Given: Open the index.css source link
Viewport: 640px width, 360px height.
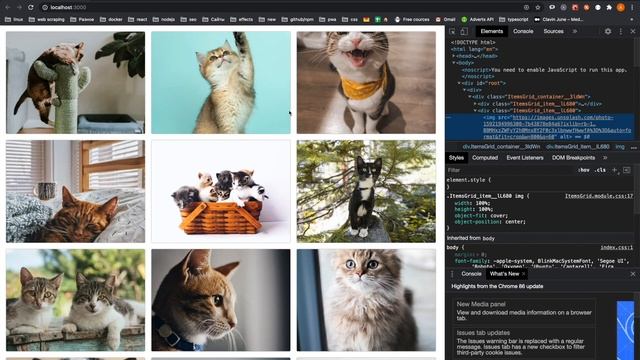Looking at the screenshot, I should coord(616,248).
